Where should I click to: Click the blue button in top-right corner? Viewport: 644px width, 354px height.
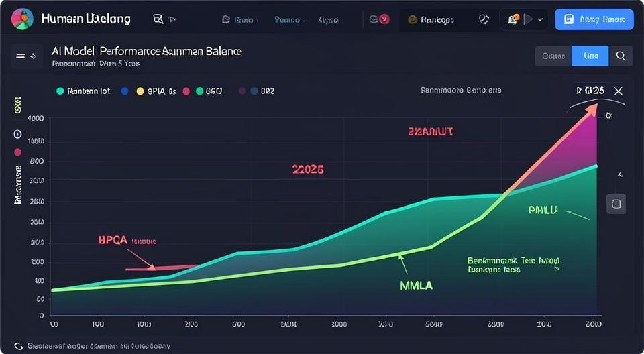594,19
